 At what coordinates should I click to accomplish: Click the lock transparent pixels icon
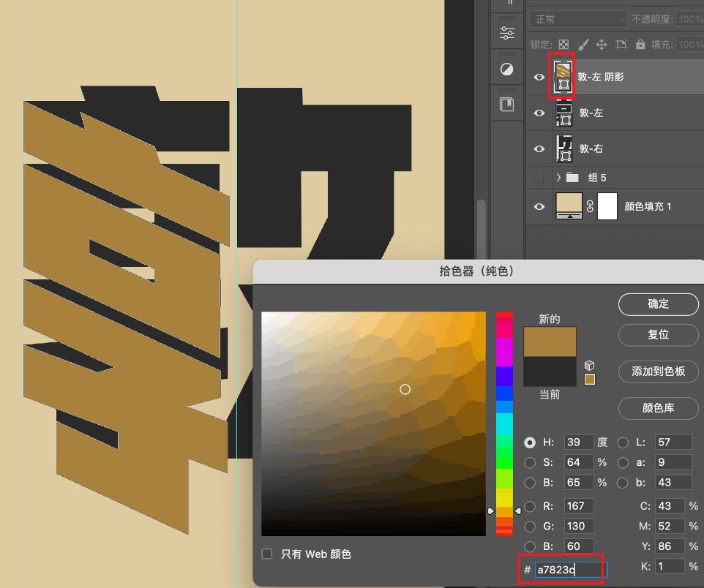click(563, 45)
